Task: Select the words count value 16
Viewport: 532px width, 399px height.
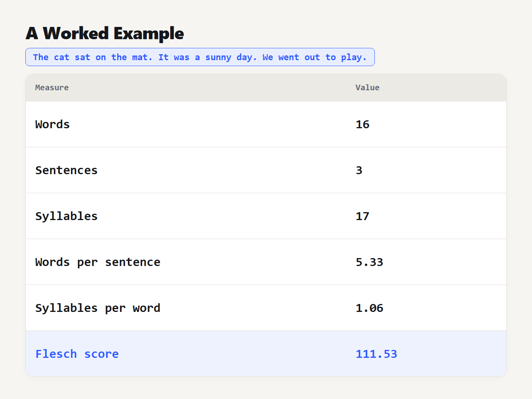Action: [363, 124]
